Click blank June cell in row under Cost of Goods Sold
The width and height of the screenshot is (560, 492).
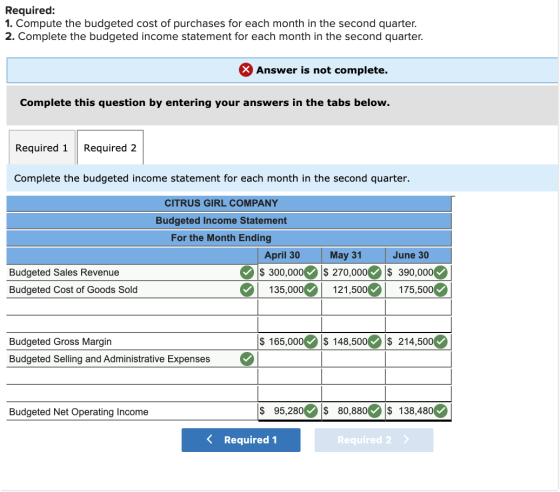click(418, 307)
